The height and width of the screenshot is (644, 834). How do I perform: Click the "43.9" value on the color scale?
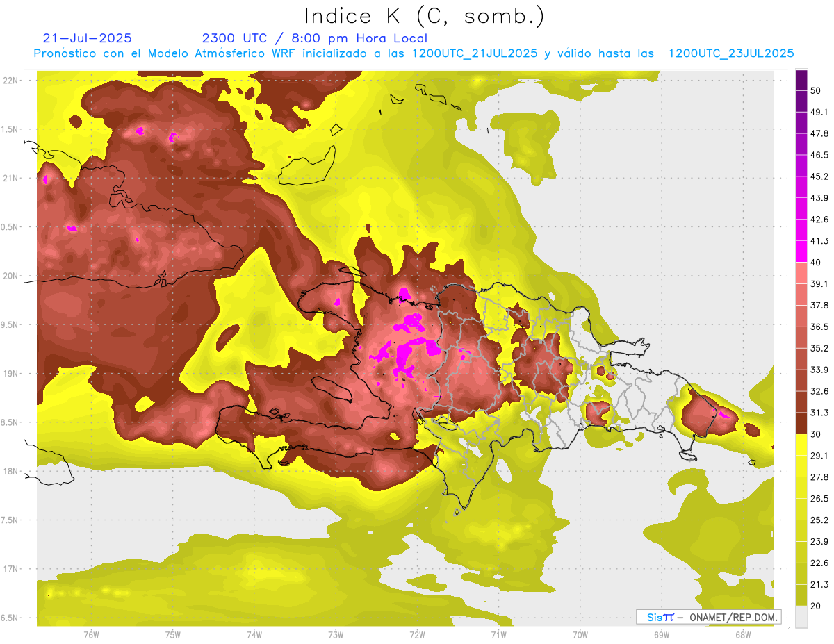(x=819, y=198)
